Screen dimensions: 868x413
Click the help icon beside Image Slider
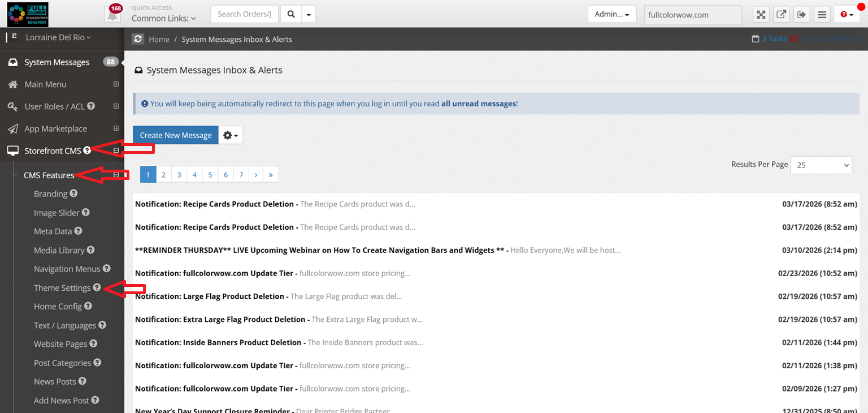(86, 212)
